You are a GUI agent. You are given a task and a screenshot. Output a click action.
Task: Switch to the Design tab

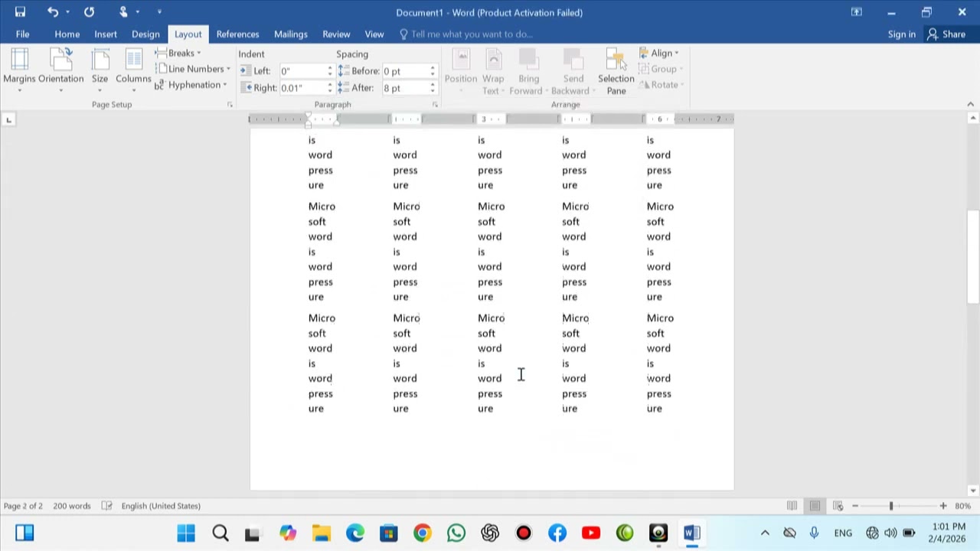145,34
